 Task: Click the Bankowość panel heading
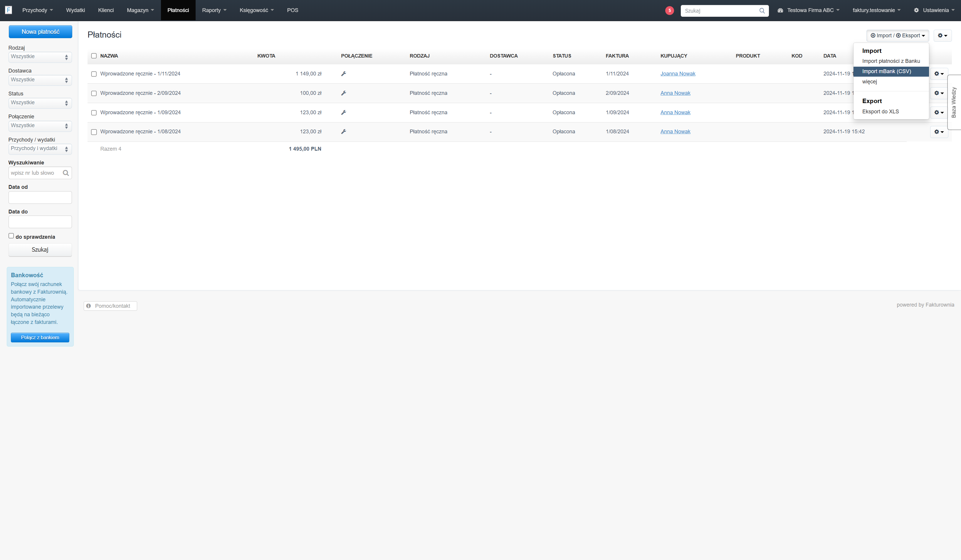pyautogui.click(x=27, y=275)
